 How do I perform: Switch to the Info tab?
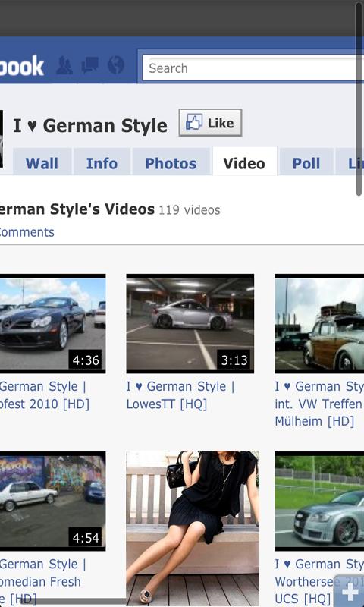click(x=102, y=163)
